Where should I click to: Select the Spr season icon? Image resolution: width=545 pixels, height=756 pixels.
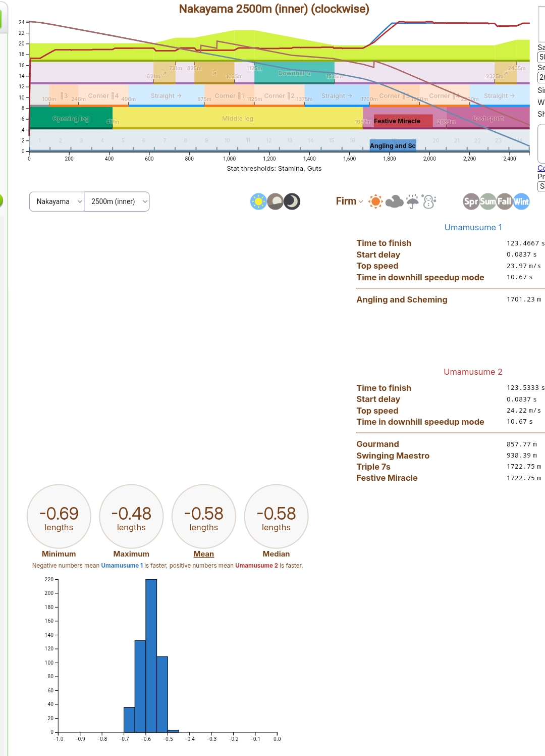pyautogui.click(x=471, y=201)
